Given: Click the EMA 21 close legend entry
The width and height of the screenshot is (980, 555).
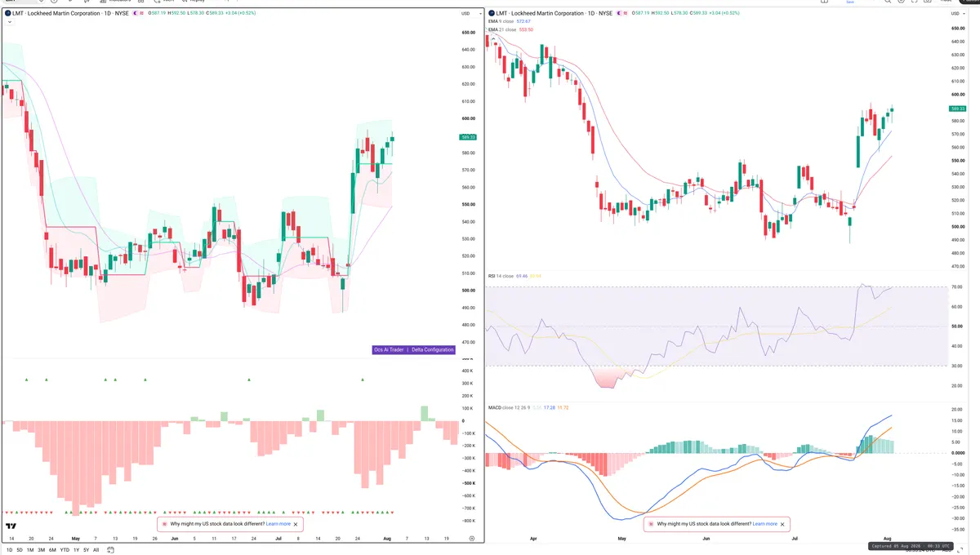Looking at the screenshot, I should (503, 29).
